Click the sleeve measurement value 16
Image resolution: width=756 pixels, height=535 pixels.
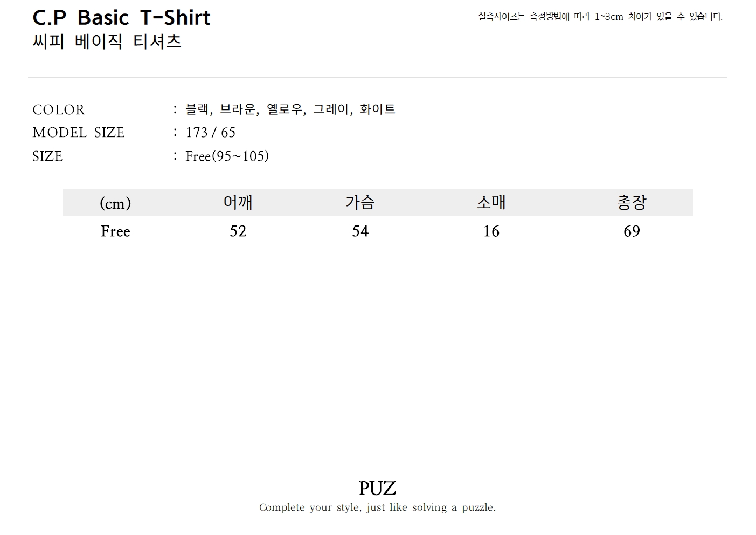tap(491, 231)
